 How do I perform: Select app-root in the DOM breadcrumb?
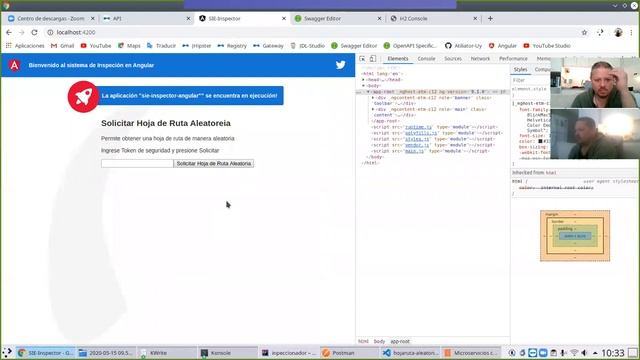tap(400, 341)
